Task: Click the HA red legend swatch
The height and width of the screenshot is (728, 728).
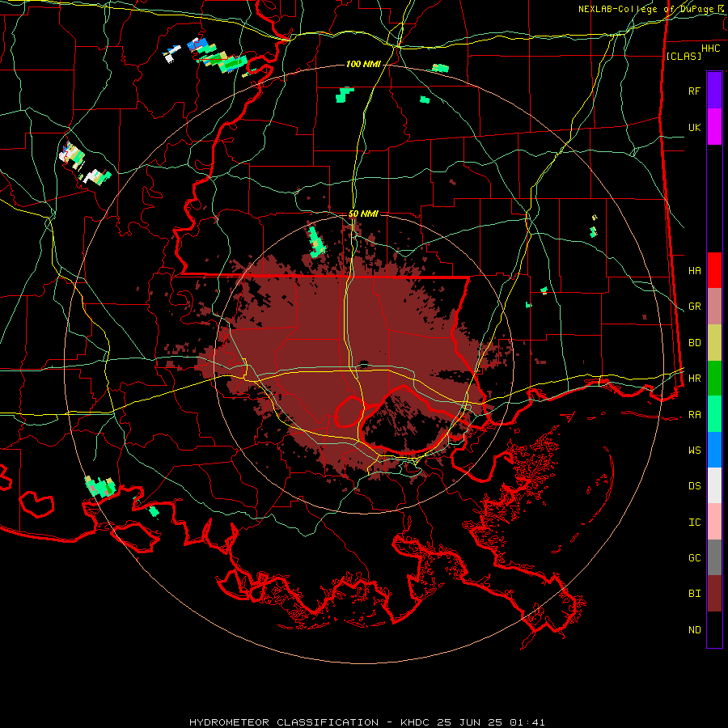Action: [714, 270]
